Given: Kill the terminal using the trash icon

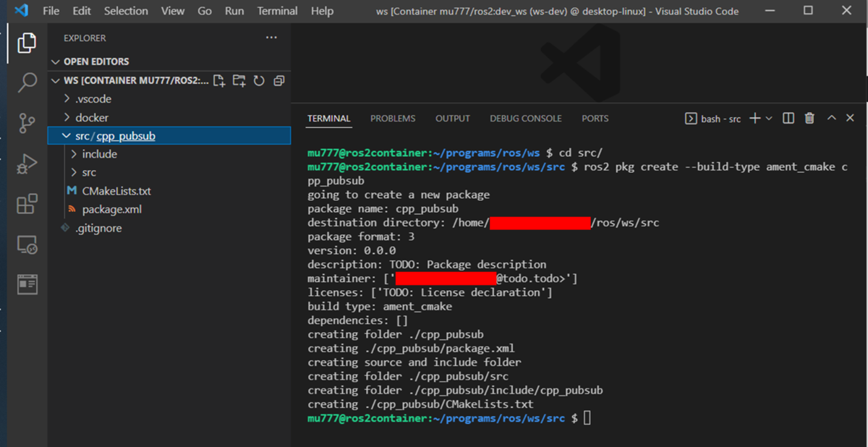Looking at the screenshot, I should (x=809, y=118).
